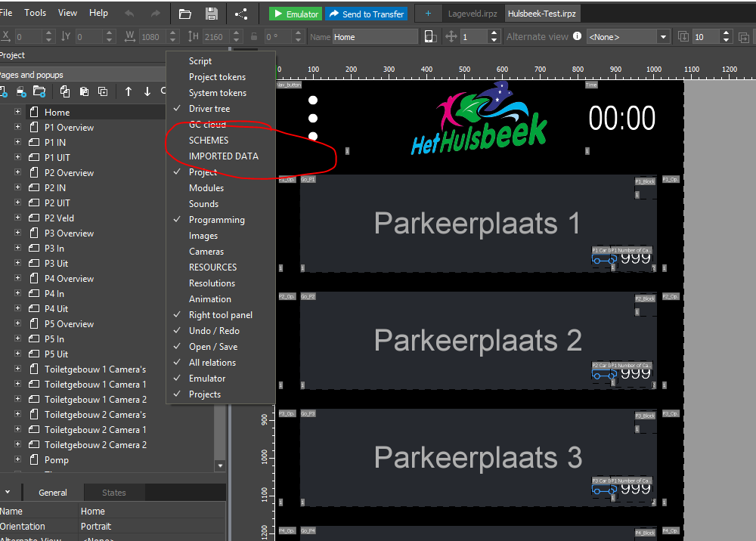The height and width of the screenshot is (541, 756).
Task: Click the Alternate view info icon
Action: click(x=577, y=36)
